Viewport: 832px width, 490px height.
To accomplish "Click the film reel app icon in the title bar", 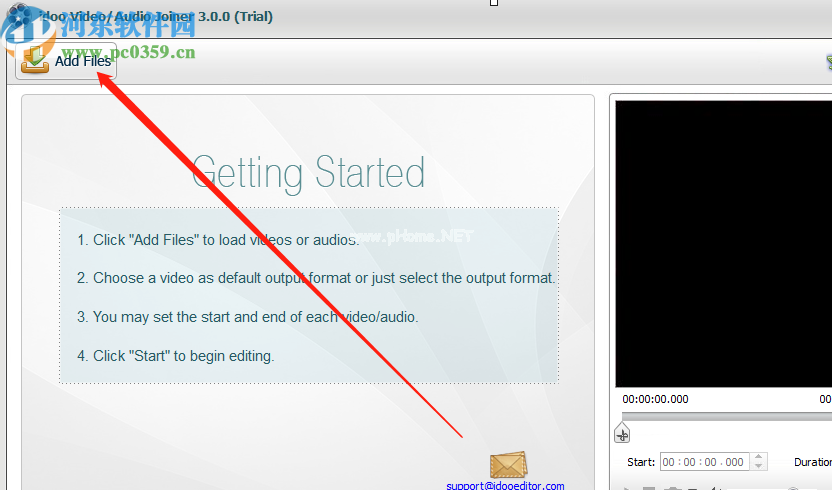I will (x=20, y=15).
